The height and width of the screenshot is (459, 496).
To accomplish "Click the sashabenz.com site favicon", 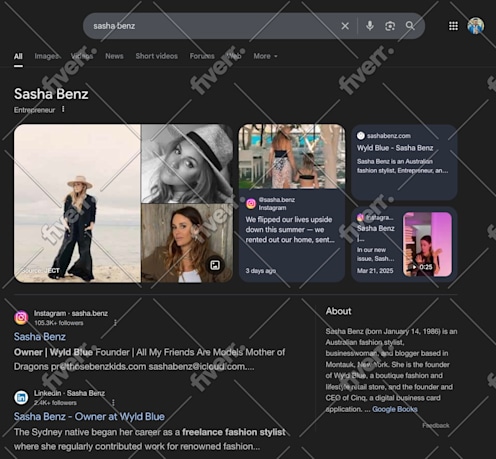I will (x=361, y=136).
